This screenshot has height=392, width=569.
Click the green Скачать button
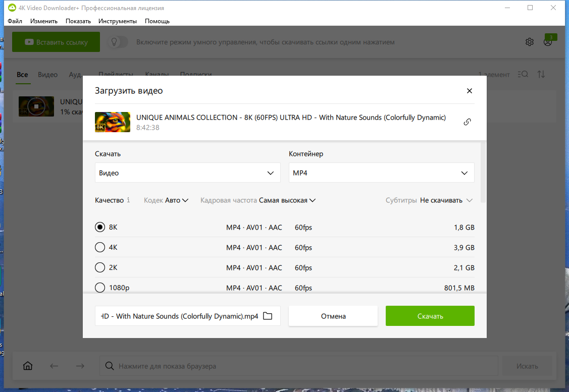coord(430,316)
